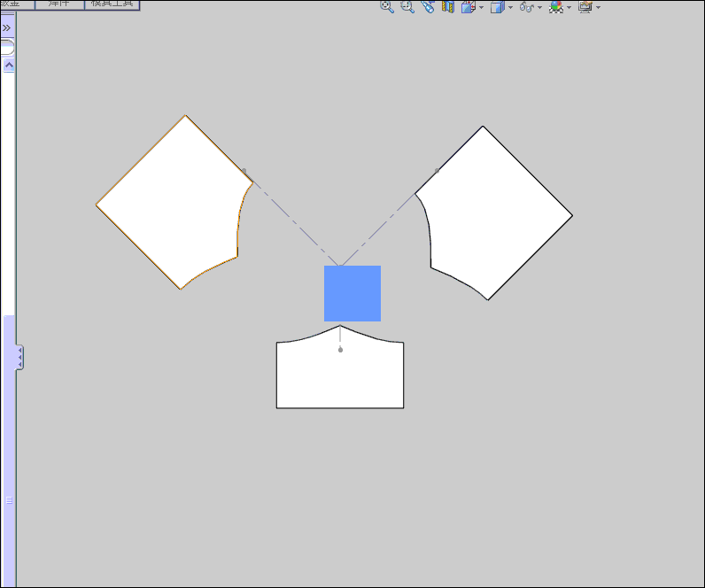Open the View Orientation cube icon
Screen dimensions: 705x588
pos(469,6)
